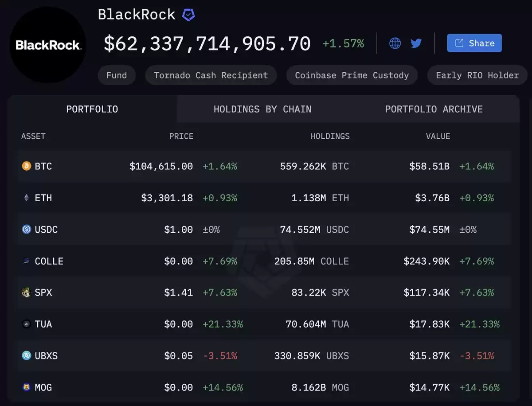532x406 pixels.
Task: Click the SPX token icon
Action: pyautogui.click(x=27, y=293)
